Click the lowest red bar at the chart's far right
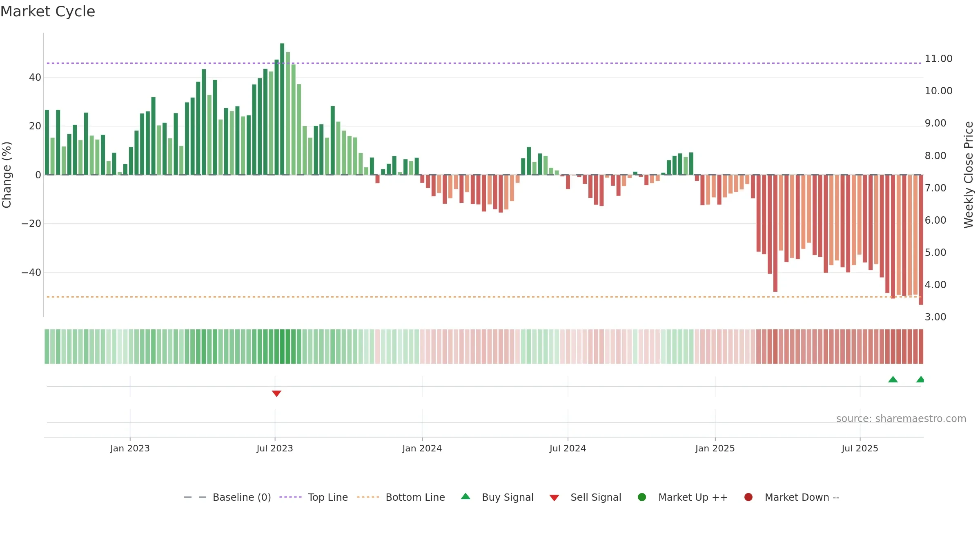Image resolution: width=980 pixels, height=551 pixels. 921,240
